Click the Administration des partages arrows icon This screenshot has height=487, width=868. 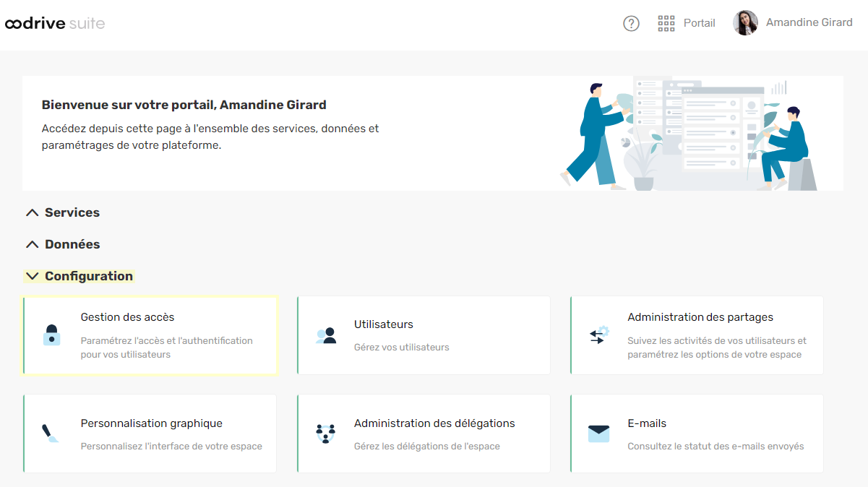(598, 335)
